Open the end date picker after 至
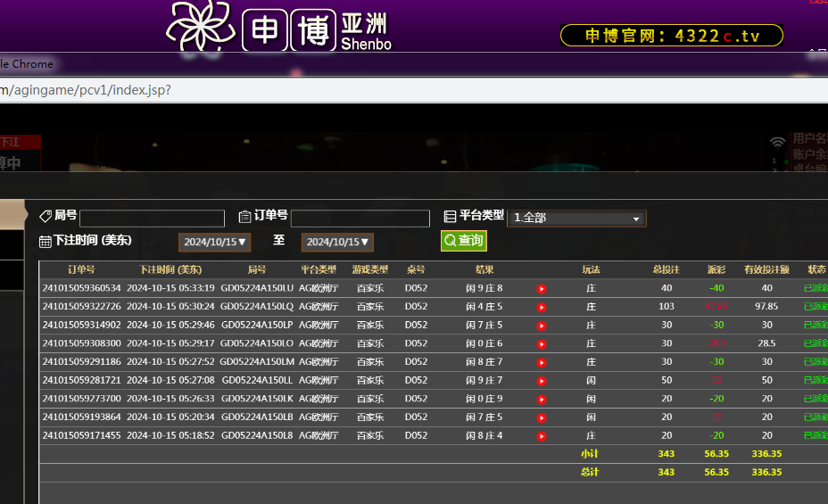Screen dimensions: 828x504 (x=337, y=242)
